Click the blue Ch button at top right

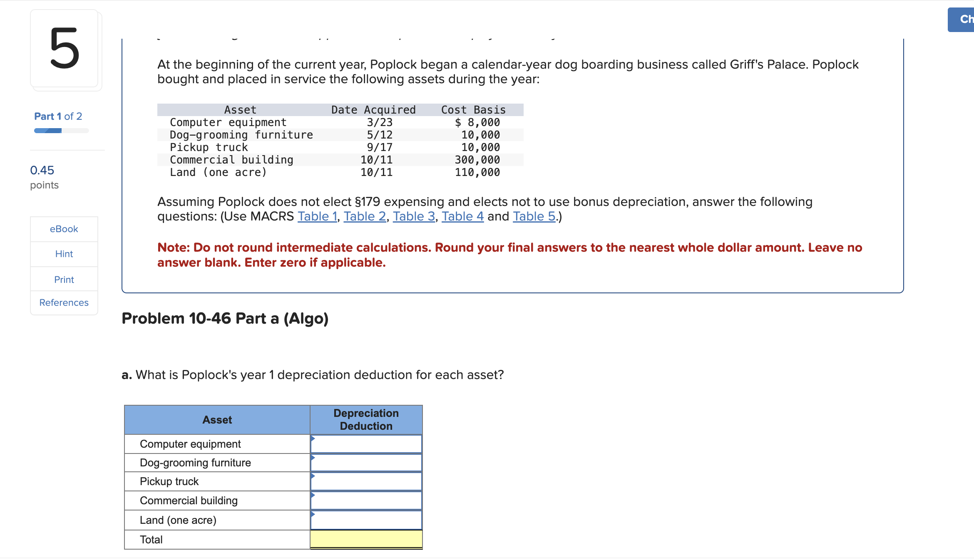coord(962,20)
